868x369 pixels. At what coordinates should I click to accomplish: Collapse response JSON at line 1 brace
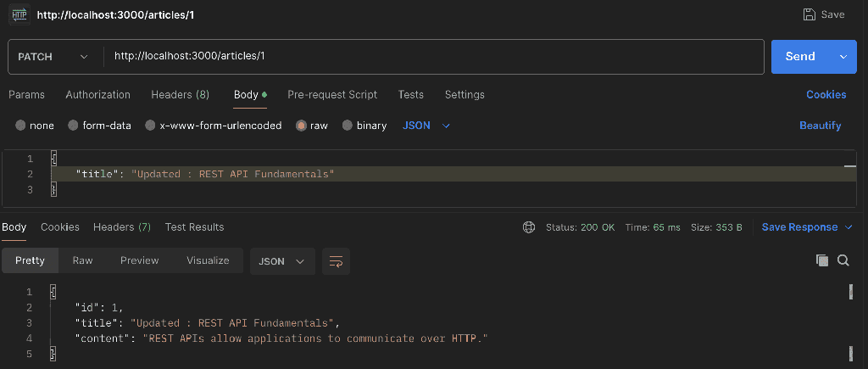click(53, 292)
